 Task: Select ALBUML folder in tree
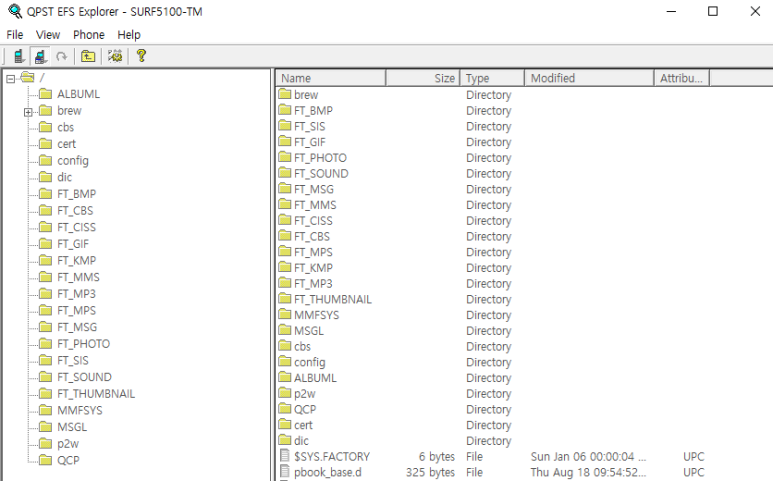click(x=78, y=94)
